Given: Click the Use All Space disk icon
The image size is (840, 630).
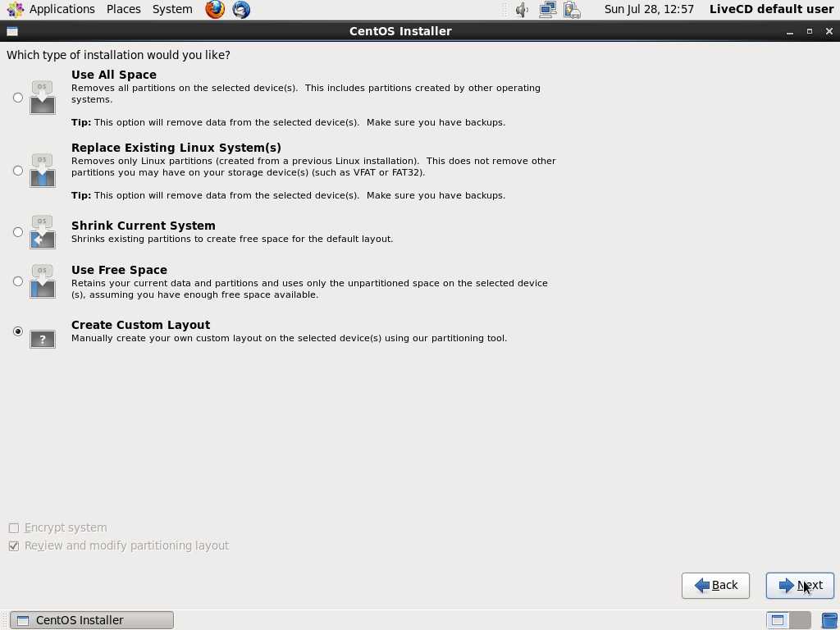Looking at the screenshot, I should click(43, 97).
